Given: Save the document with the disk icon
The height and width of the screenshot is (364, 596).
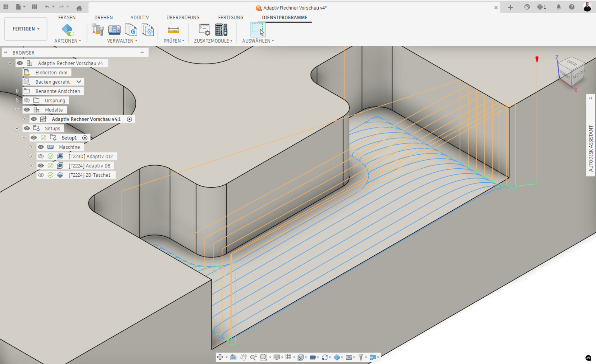Looking at the screenshot, I should 34,7.
